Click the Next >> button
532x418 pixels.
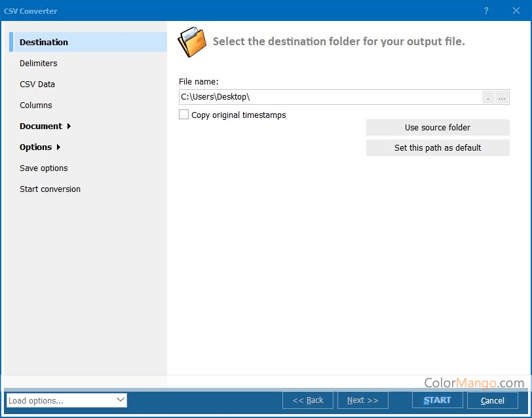(x=363, y=400)
